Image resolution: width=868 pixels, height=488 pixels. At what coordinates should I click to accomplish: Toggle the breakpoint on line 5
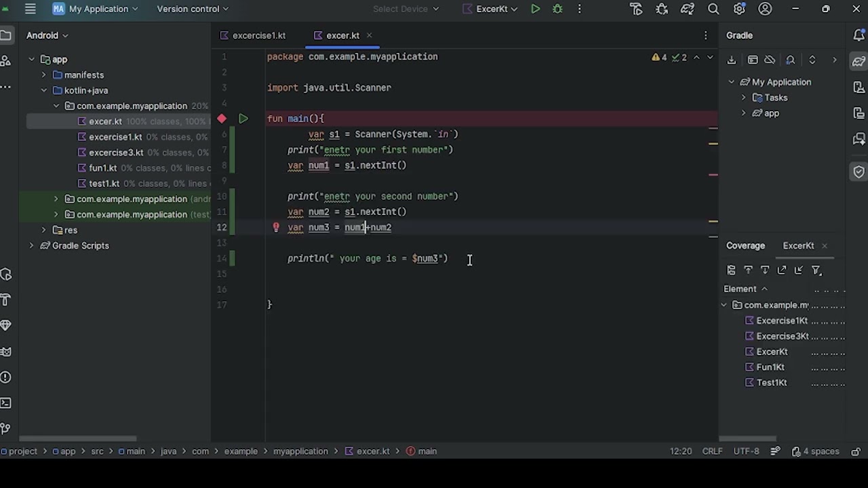coord(222,119)
